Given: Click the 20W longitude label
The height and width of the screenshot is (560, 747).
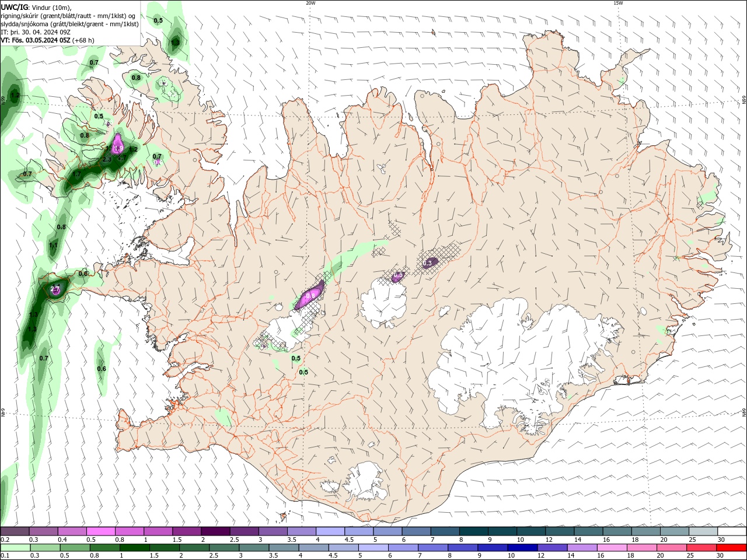Looking at the screenshot, I should click(310, 3).
